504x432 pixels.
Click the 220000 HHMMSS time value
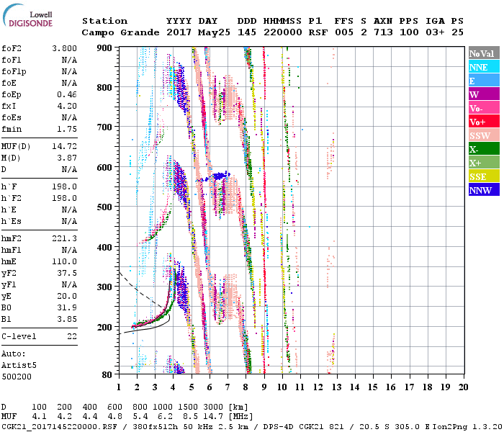point(282,32)
